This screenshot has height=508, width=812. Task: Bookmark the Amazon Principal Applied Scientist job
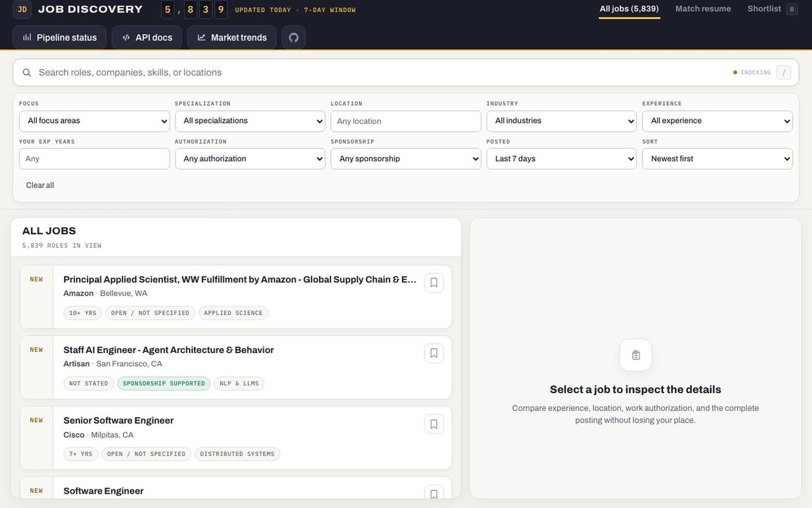coord(434,283)
